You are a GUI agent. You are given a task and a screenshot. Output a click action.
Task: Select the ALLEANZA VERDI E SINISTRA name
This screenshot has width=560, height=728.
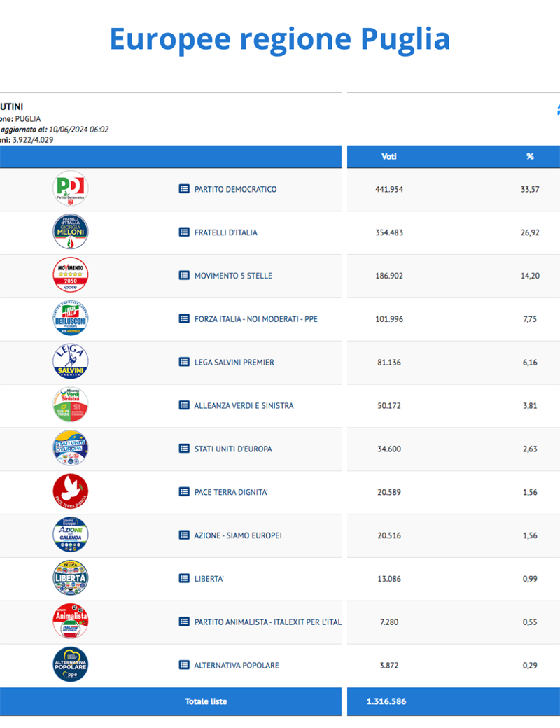[x=244, y=405]
